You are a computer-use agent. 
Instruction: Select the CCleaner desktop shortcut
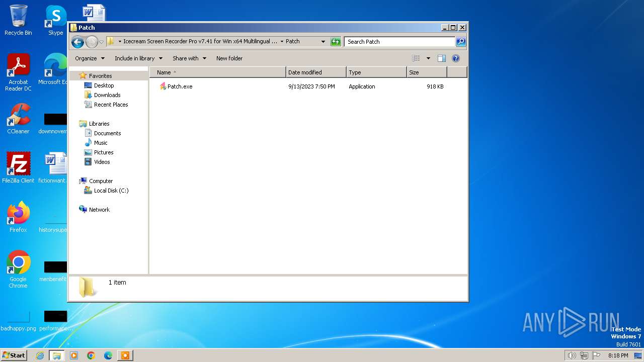point(18,119)
